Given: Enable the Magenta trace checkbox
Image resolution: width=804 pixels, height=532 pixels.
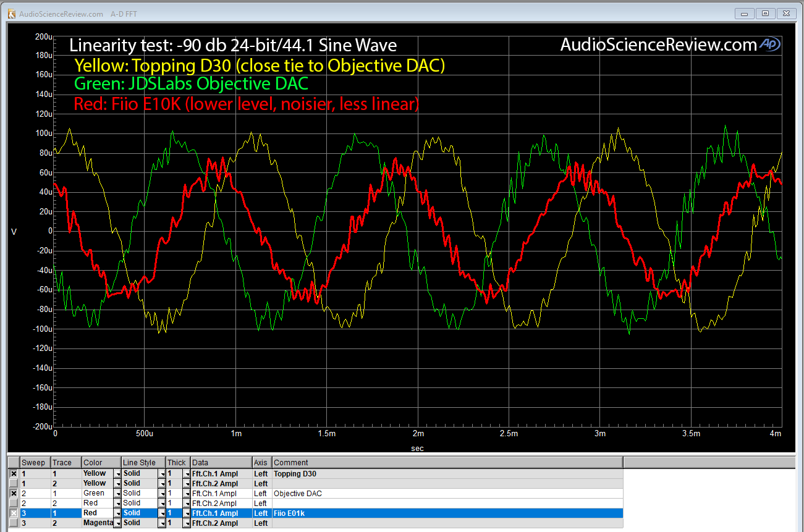Looking at the screenshot, I should click(x=14, y=523).
